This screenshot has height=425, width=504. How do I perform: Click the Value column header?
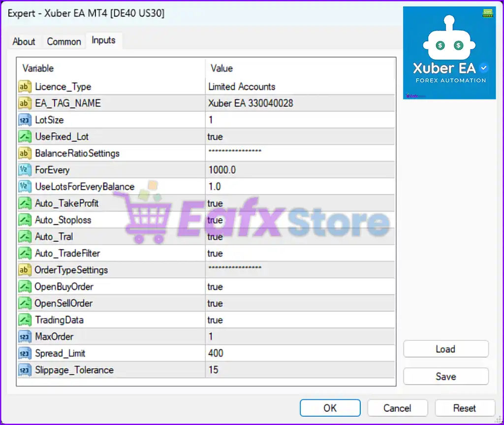[x=300, y=68]
